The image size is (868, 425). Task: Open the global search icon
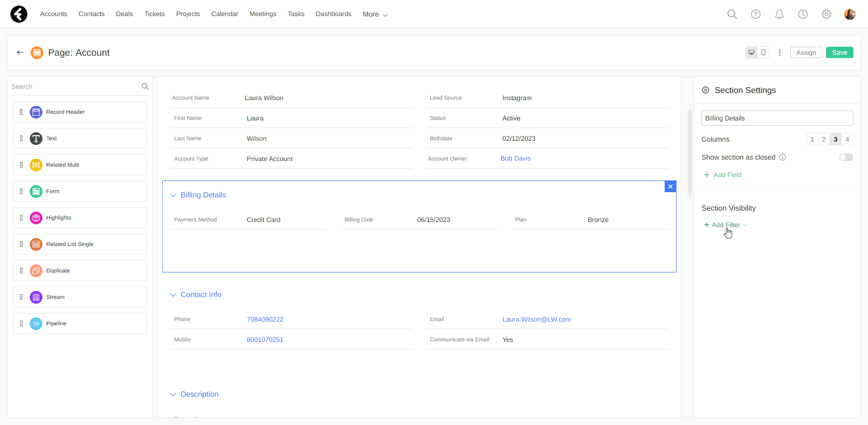[732, 14]
